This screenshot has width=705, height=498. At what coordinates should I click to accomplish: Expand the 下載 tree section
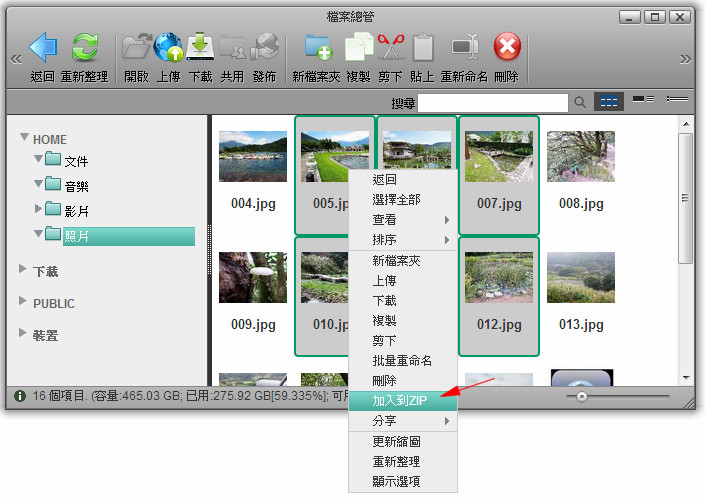pyautogui.click(x=24, y=271)
